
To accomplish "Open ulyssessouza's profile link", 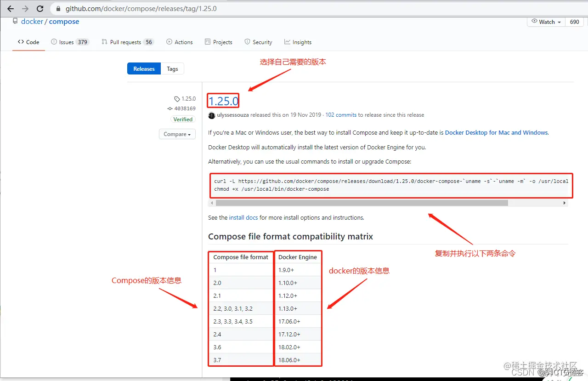I will click(x=232, y=115).
